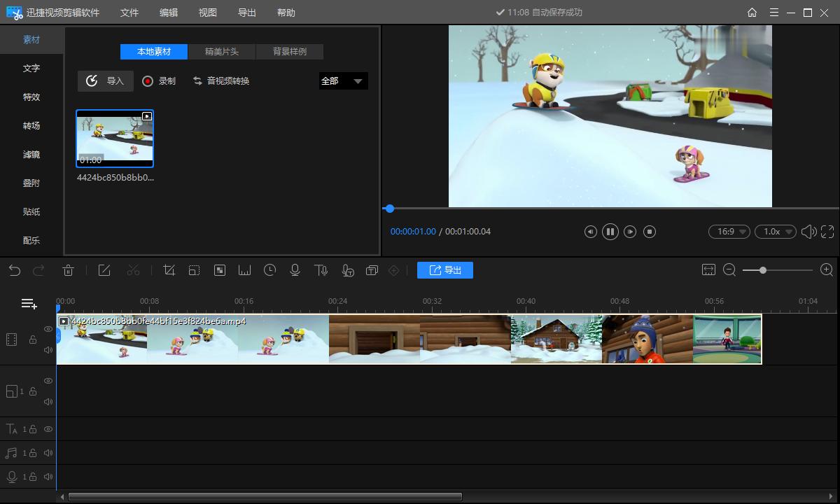
Task: Click the delete trash icon in timeline toolbar
Action: (x=69, y=270)
